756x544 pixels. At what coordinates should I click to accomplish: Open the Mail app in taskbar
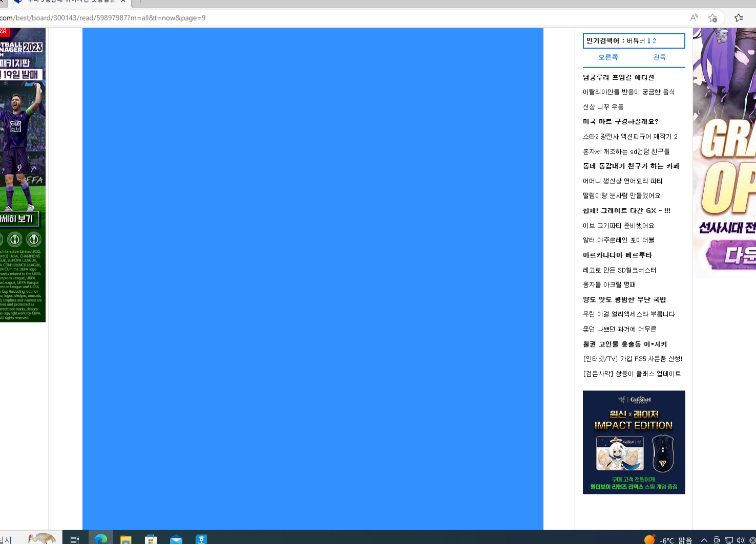pyautogui.click(x=176, y=539)
